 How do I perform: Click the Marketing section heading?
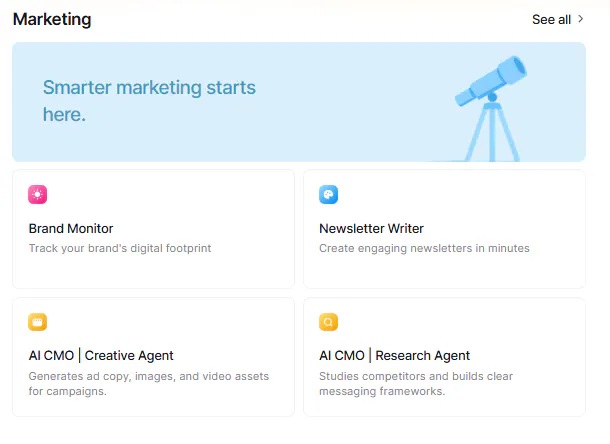coord(52,19)
